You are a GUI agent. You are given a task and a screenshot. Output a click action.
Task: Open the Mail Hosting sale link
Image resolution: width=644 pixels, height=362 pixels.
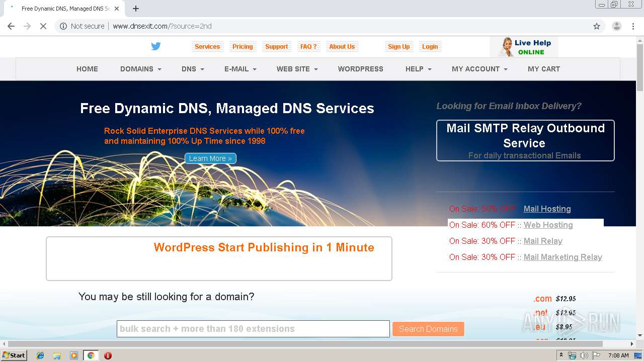[x=547, y=209]
